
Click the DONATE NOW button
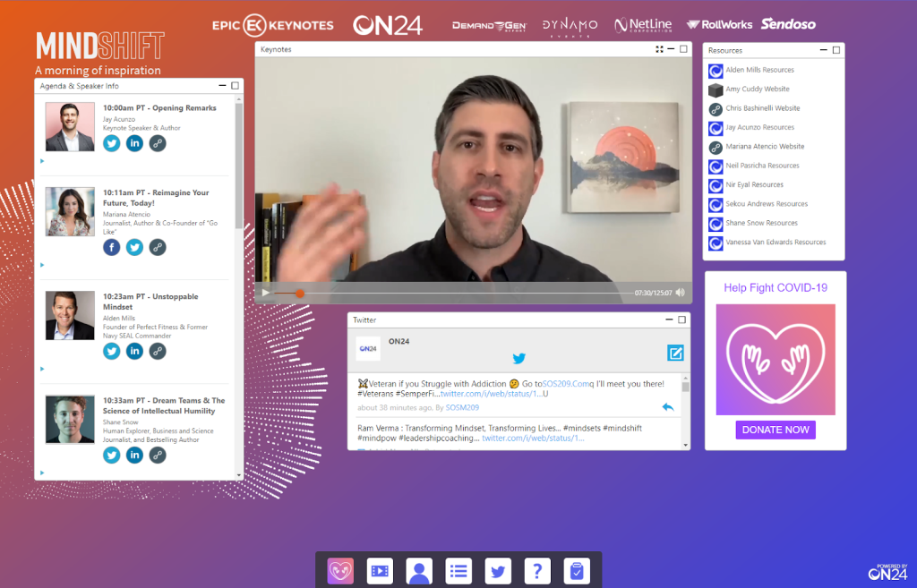[x=776, y=430]
